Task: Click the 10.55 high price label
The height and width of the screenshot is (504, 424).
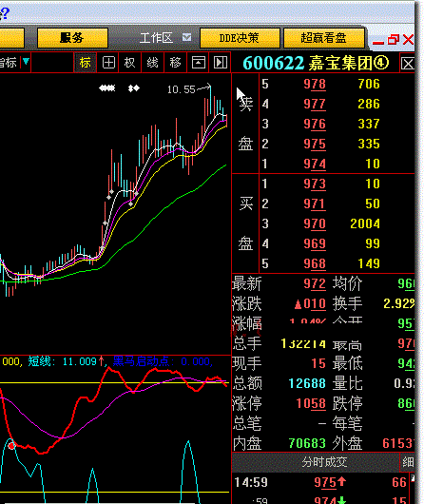Action: 181,89
